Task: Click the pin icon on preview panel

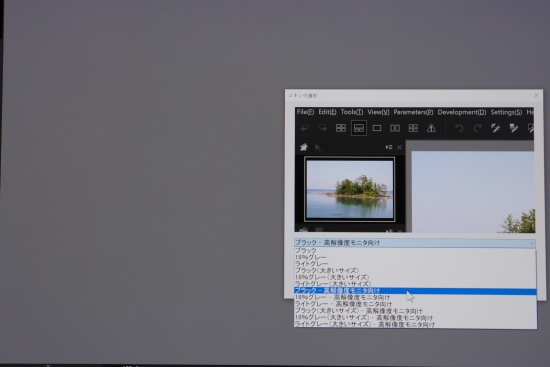Action: pos(304,147)
